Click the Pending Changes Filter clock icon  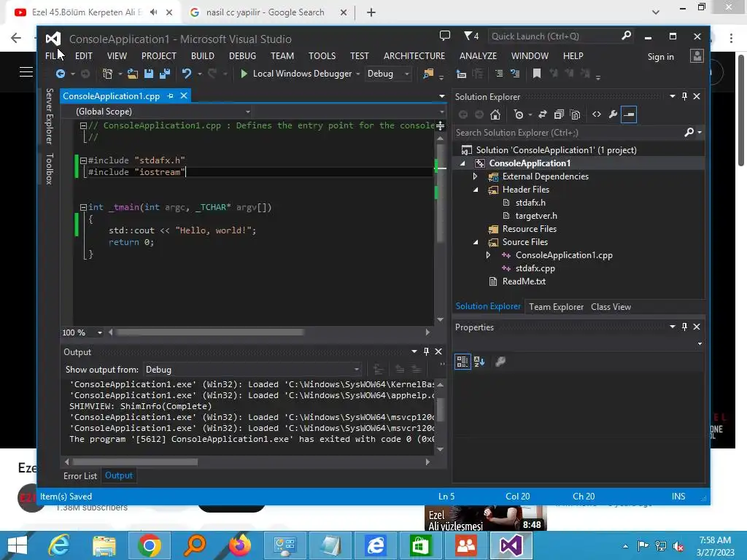coord(519,114)
